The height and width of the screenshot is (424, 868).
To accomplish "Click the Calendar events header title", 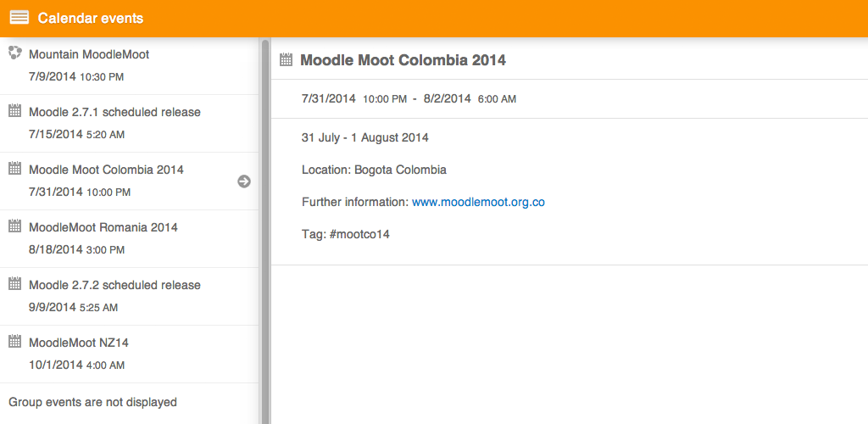I will 91,19.
